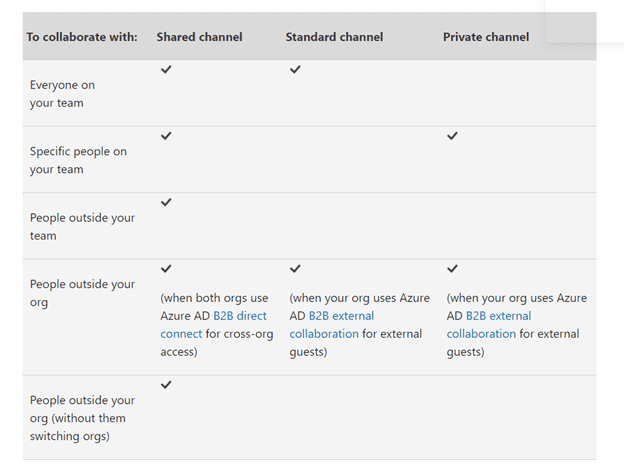
Task: Click Private channel checkmark for Specific people row
Action: tap(452, 135)
